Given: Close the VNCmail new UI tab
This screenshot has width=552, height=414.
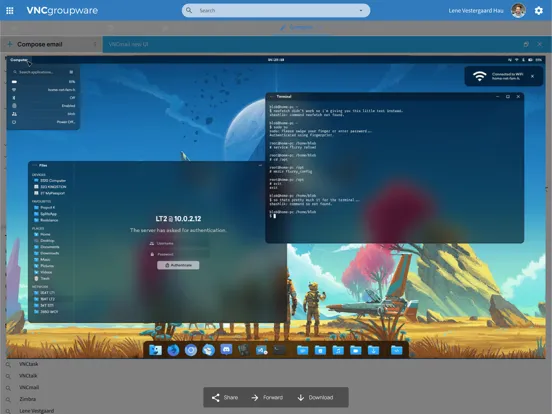Looking at the screenshot, I should coord(539,44).
